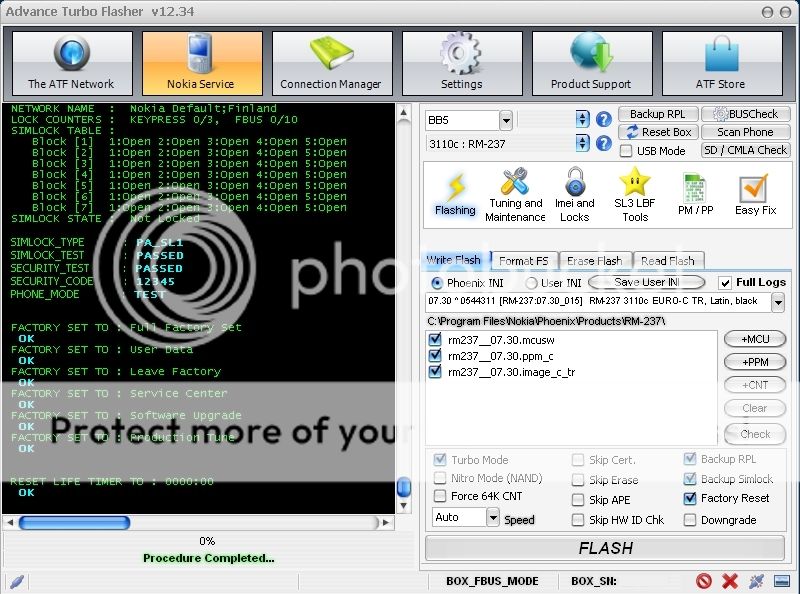Open the product variant dropdown arrow
The width and height of the screenshot is (800, 594).
[778, 303]
